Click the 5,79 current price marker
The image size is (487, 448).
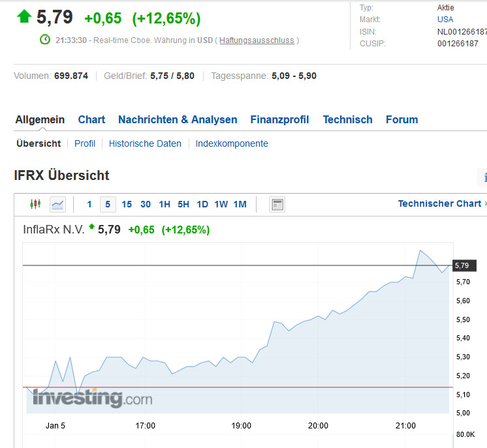click(462, 265)
